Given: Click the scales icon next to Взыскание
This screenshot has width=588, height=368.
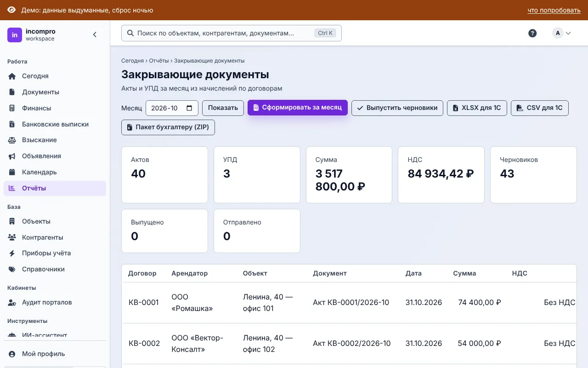Looking at the screenshot, I should pos(12,140).
